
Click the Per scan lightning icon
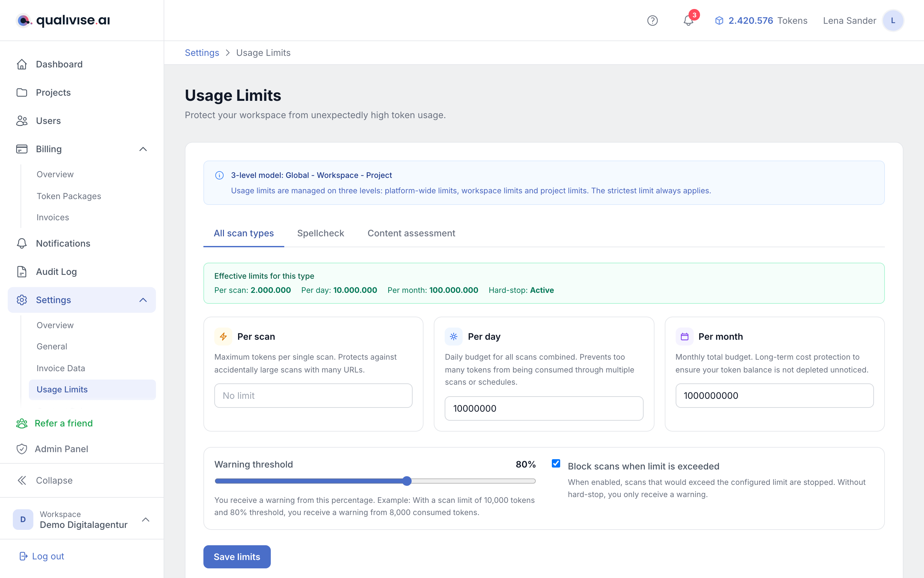(x=223, y=337)
